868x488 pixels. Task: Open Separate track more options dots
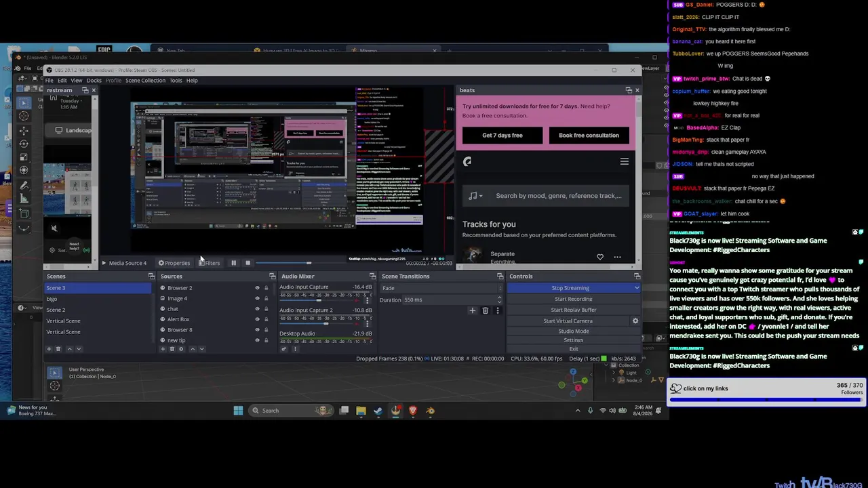coord(617,257)
